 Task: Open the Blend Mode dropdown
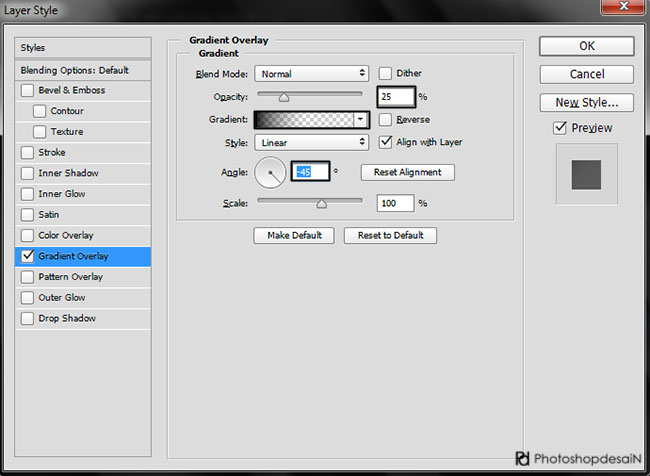(312, 73)
